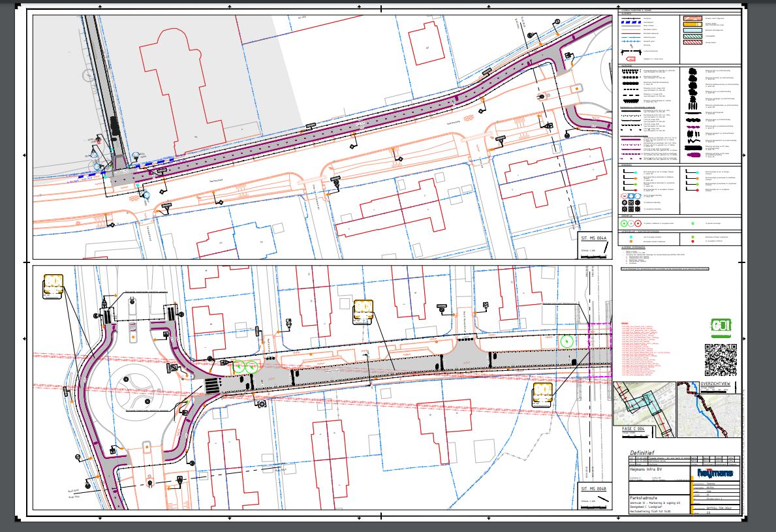Click the green logo above the QR code
Viewport: 776px width, 532px height.
(x=721, y=326)
